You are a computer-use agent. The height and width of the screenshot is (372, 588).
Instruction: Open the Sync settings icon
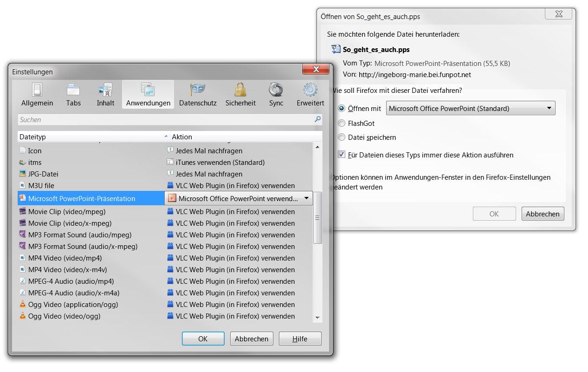point(276,90)
